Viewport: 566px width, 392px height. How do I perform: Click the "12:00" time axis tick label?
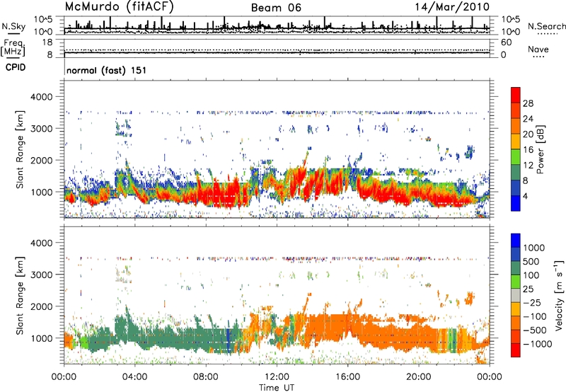click(277, 376)
